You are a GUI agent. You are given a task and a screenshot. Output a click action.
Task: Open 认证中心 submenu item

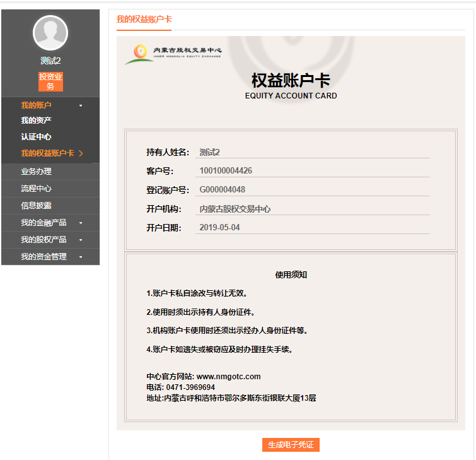click(36, 137)
